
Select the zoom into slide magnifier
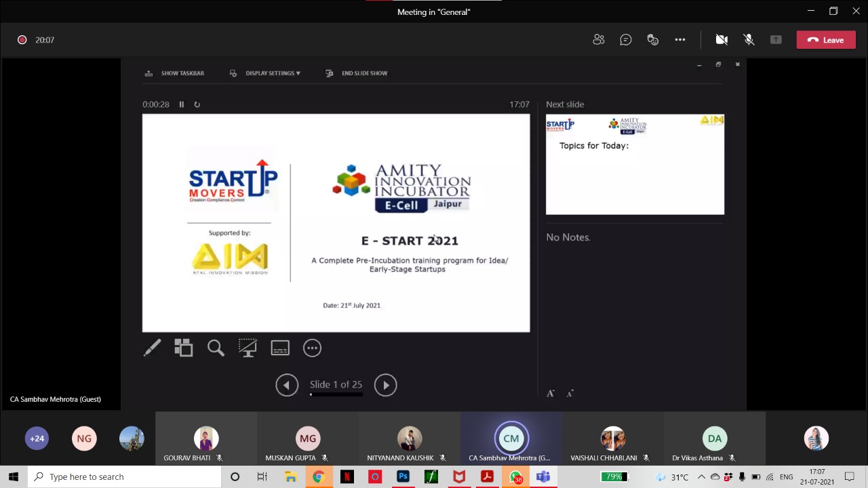pyautogui.click(x=216, y=348)
